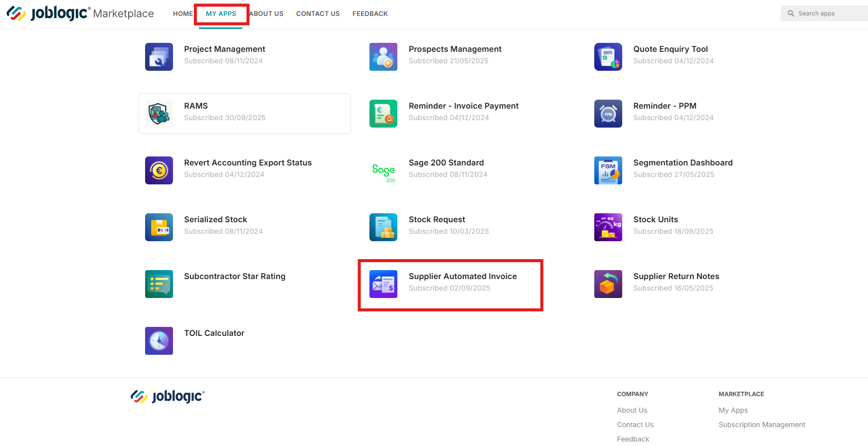Click the Revert Accounting Export Status icon
Screen dimensions: 868x446
click(x=159, y=170)
